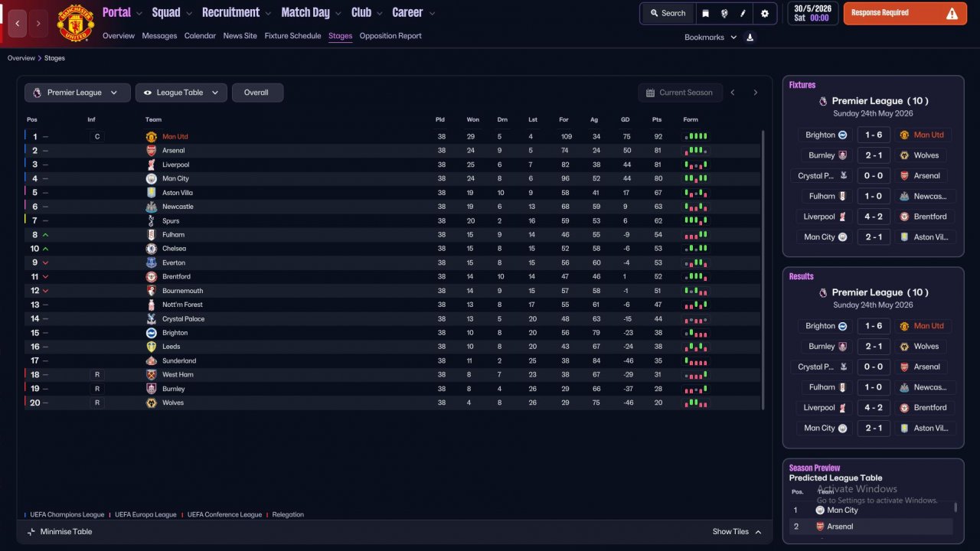Image resolution: width=980 pixels, height=551 pixels.
Task: Click the Won column header
Action: tap(473, 119)
